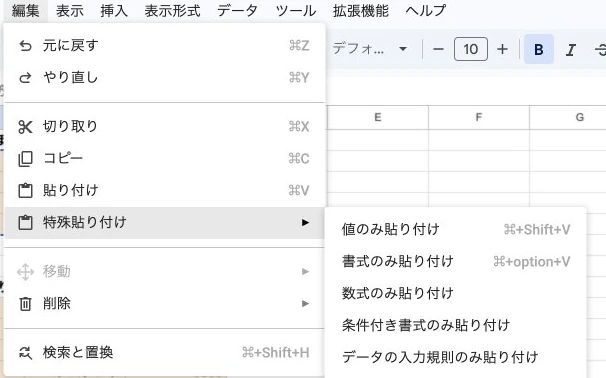Open the ヘルプ menu
Viewport: 606px width, 378px height.
(x=426, y=10)
